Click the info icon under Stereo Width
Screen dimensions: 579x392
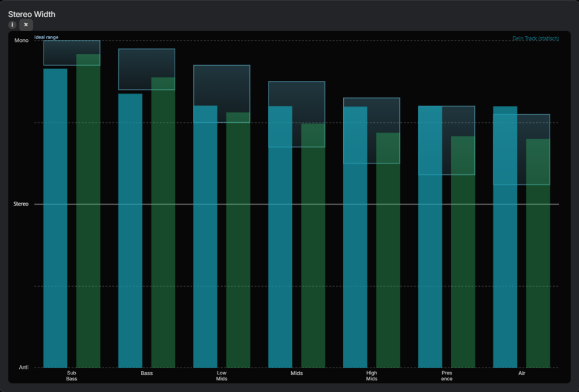[12, 25]
